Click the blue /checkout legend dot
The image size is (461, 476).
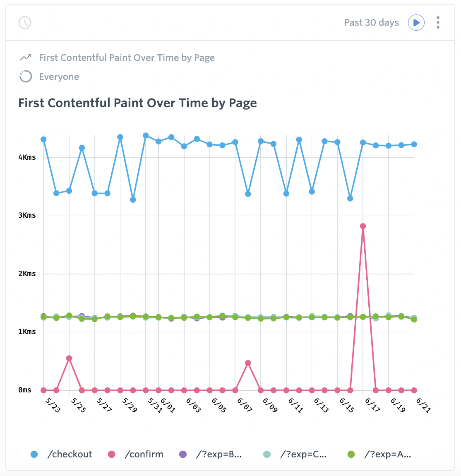pos(34,454)
